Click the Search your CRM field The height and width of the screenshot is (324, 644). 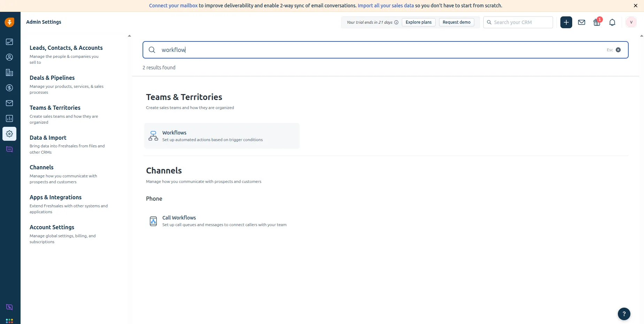point(518,22)
